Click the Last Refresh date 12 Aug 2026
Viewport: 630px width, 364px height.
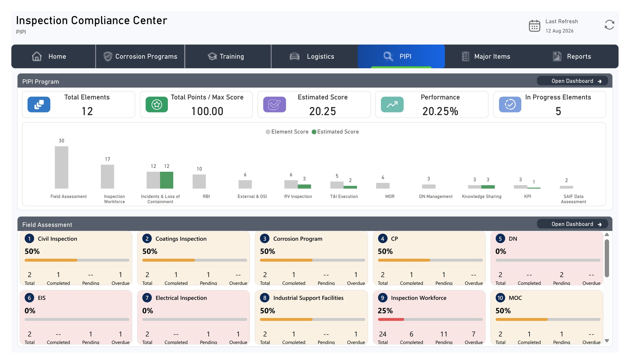pyautogui.click(x=559, y=31)
